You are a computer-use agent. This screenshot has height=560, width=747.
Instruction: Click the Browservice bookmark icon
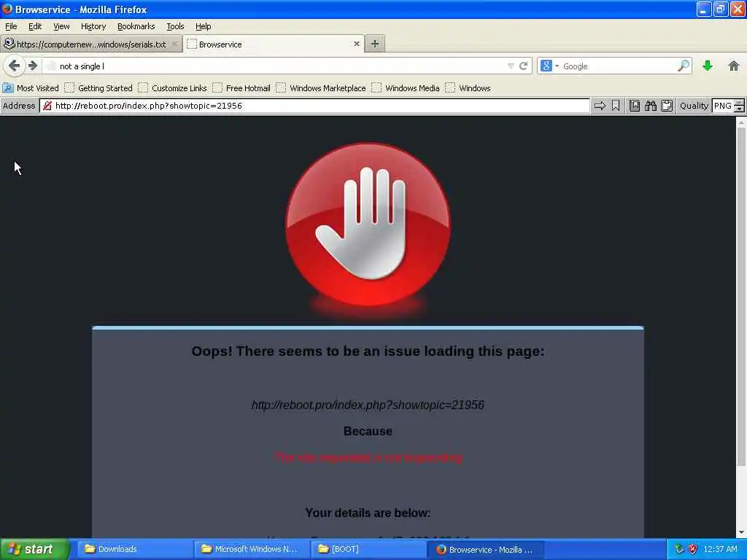[616, 106]
